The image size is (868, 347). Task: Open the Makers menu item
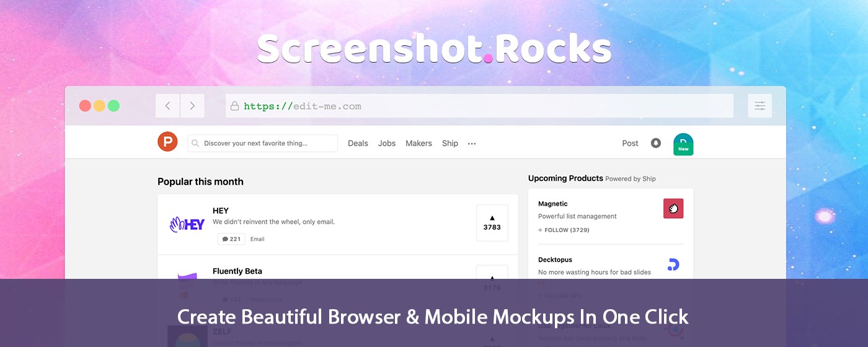click(x=418, y=143)
